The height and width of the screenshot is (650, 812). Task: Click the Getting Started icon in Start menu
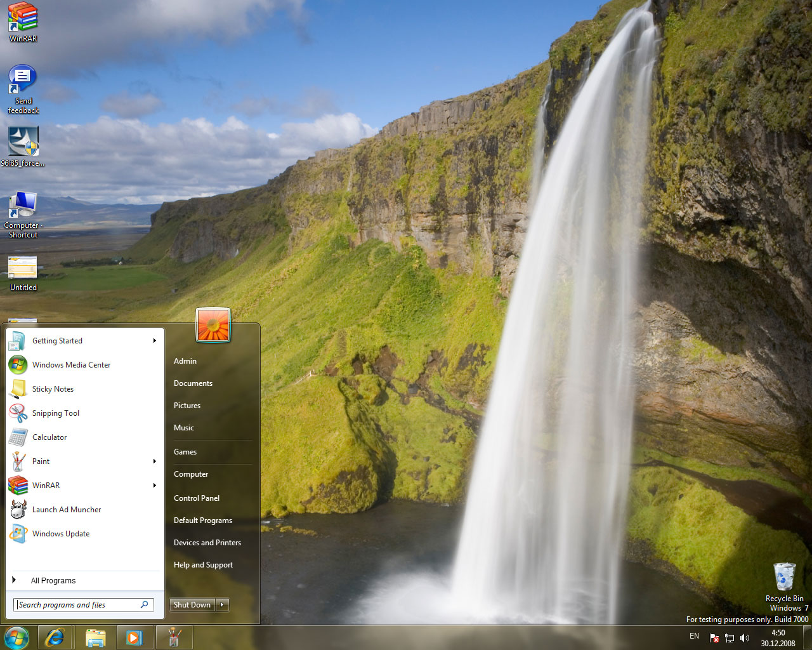[17, 341]
